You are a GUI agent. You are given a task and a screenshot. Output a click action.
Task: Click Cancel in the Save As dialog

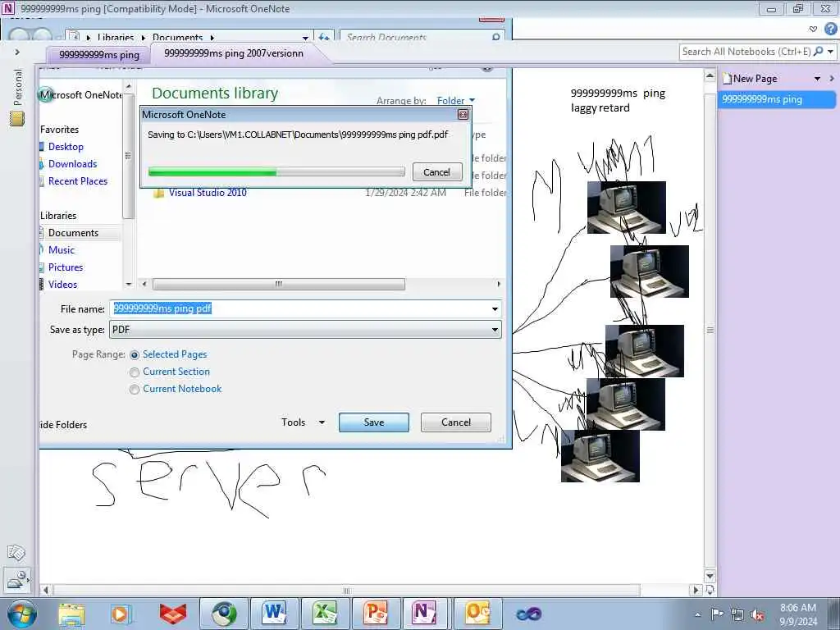point(456,422)
